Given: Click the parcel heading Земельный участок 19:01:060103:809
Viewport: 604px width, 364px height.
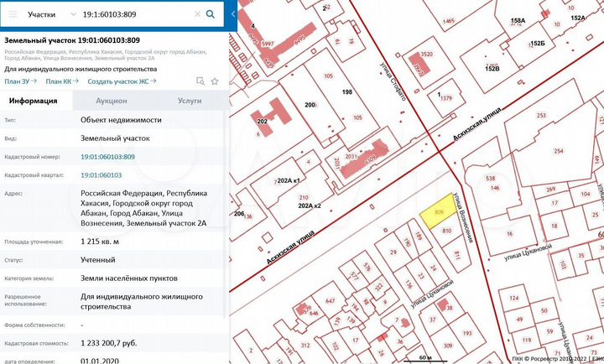Looking at the screenshot, I should coord(72,40).
